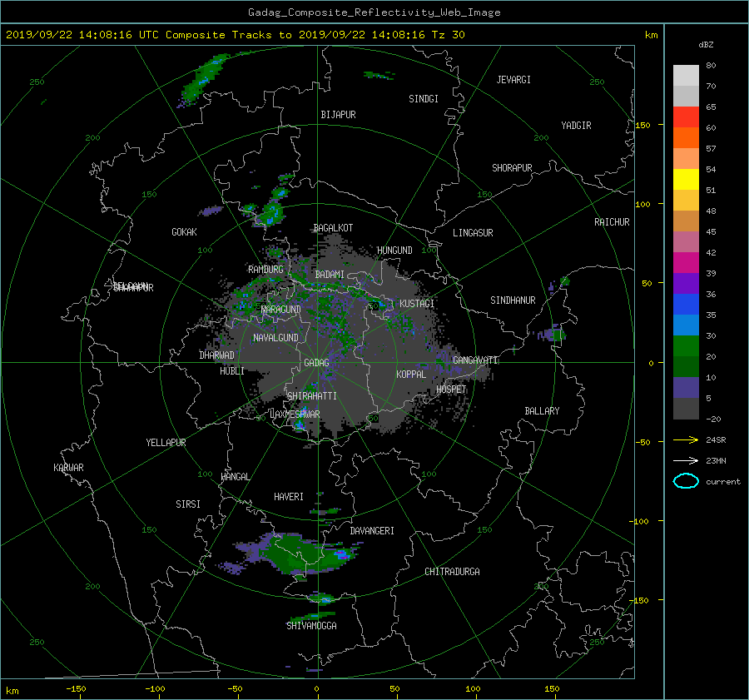Click the Gadag_Composite_Reflectivity_Web_Image title

[374, 12]
